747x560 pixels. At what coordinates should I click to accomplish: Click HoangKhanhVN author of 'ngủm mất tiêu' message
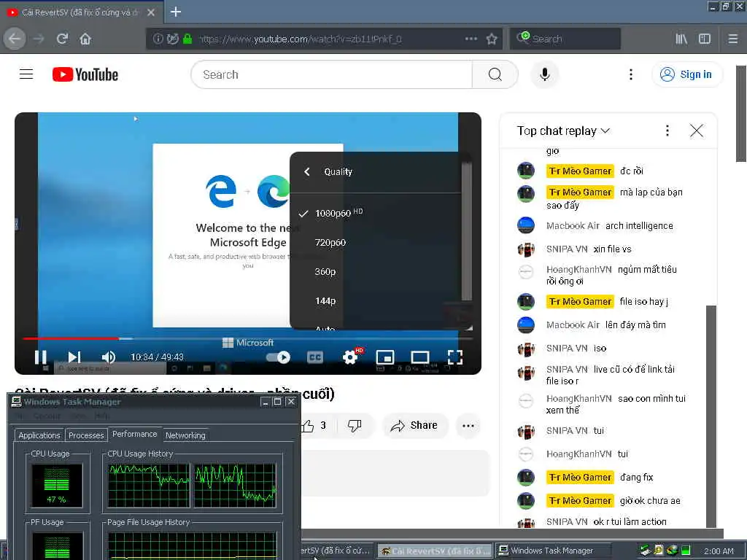(578, 270)
